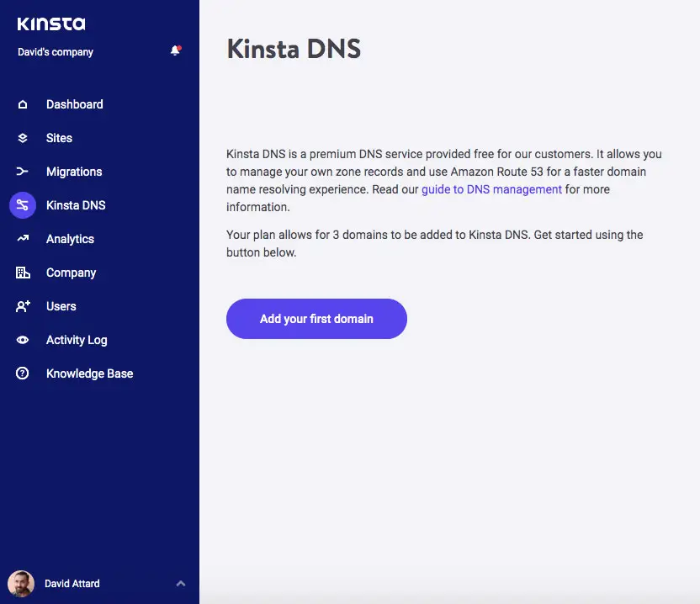Click the Kinsta DNS page heading
700x604 pixels.
pyautogui.click(x=294, y=49)
